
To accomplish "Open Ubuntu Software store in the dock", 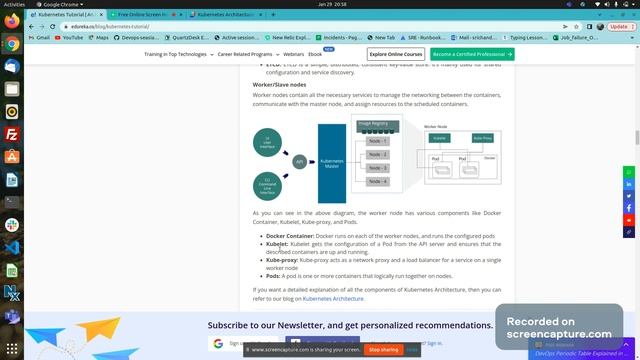I will coord(12,157).
